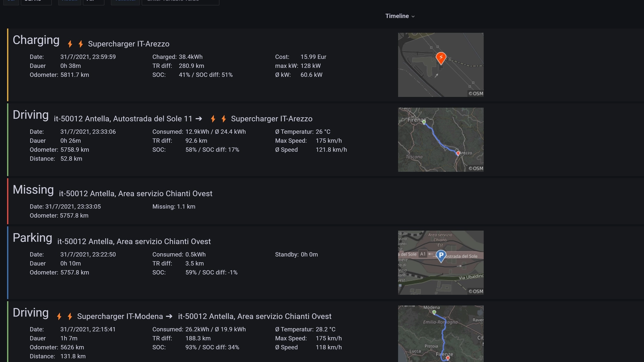Click the green Modena start marker on the bottom map
The width and height of the screenshot is (644, 362).
point(434,312)
